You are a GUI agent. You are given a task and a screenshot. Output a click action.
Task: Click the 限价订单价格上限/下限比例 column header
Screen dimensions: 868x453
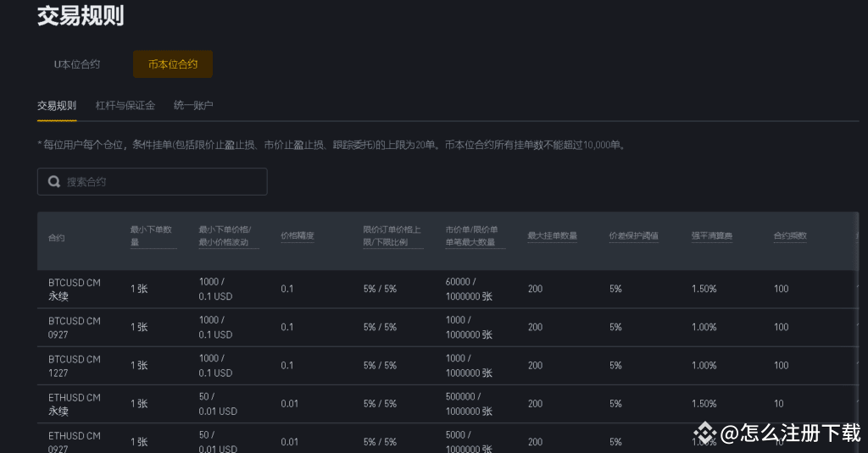pos(392,235)
